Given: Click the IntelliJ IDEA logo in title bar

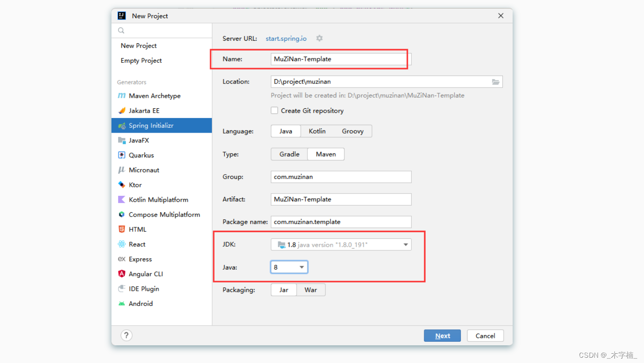Looking at the screenshot, I should coord(122,15).
